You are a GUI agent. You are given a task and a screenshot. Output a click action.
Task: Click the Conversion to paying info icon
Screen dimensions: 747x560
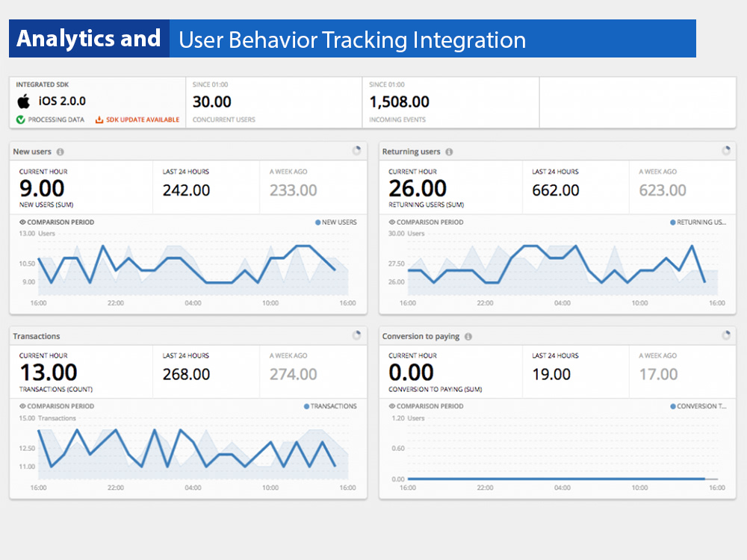tap(468, 336)
